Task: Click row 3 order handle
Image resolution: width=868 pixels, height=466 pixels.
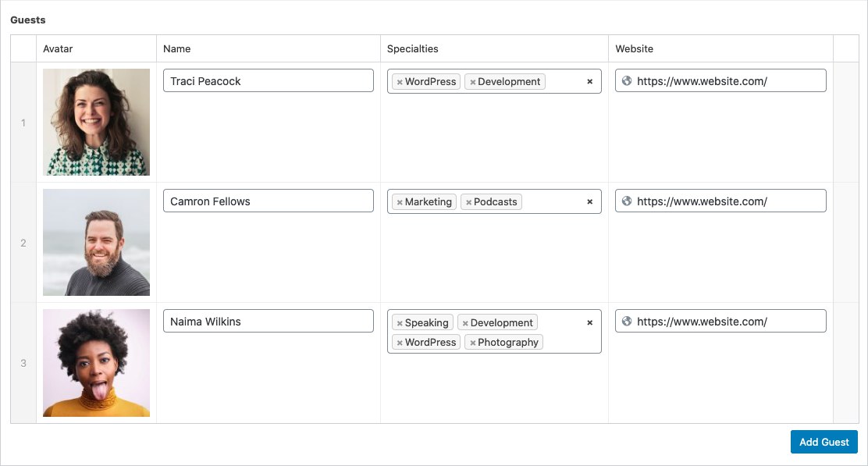Action: 23,363
